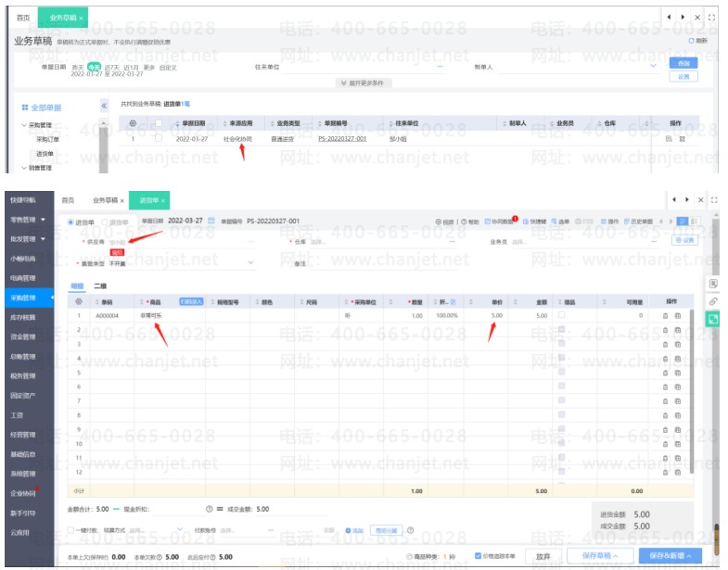Click the vertical scrollbar of the detail table
The image size is (728, 570).
pos(691,391)
